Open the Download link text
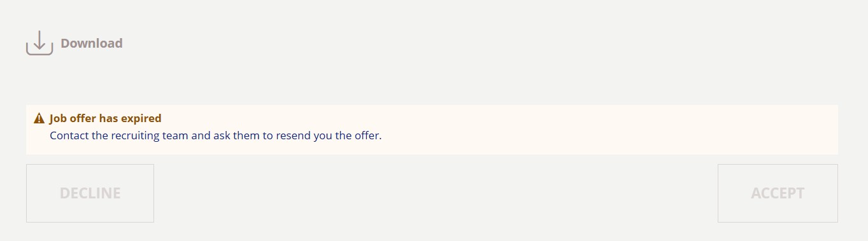The image size is (868, 241). (91, 43)
